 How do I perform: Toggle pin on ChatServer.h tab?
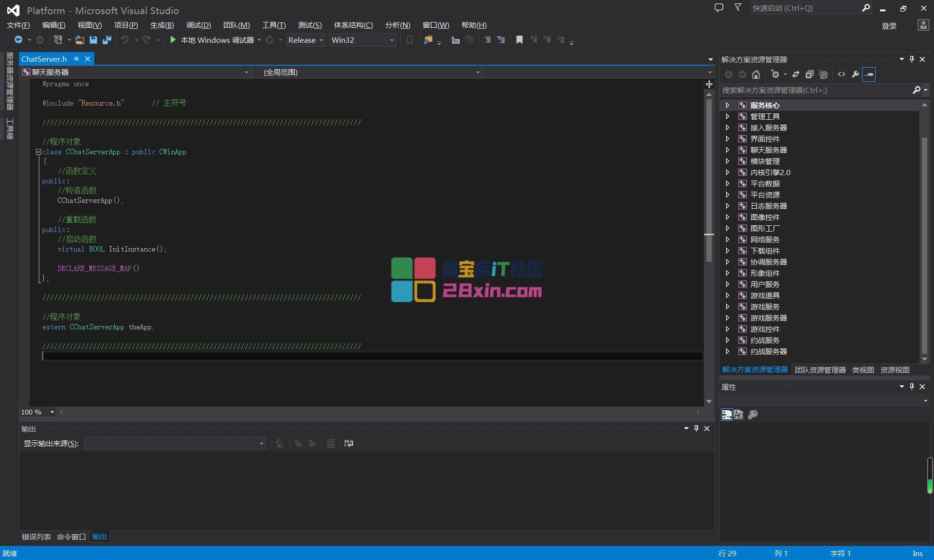click(76, 59)
